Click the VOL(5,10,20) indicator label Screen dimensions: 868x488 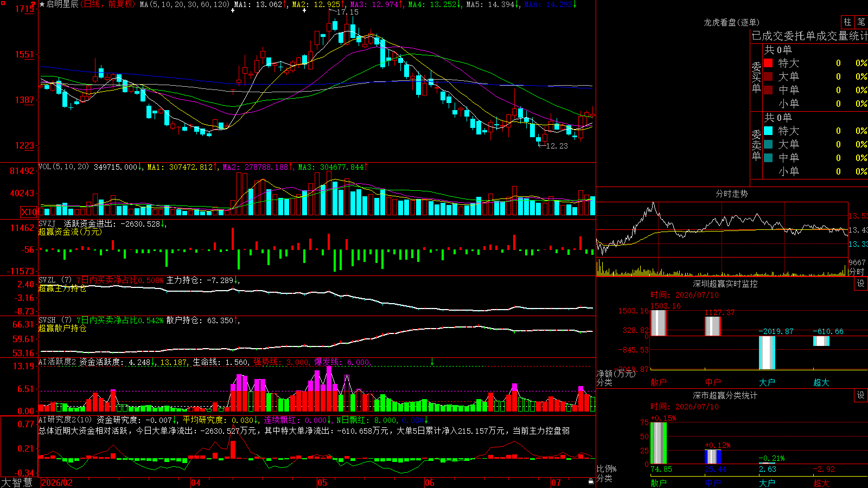63,166
